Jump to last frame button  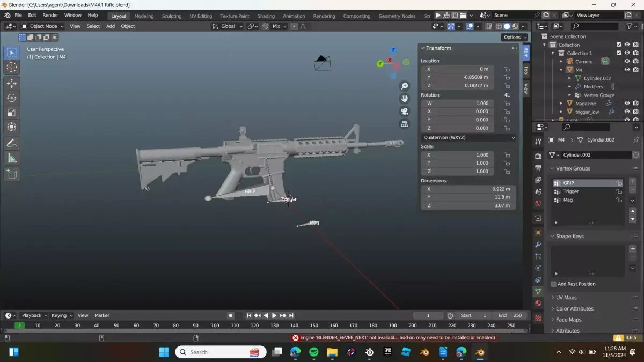(x=291, y=315)
